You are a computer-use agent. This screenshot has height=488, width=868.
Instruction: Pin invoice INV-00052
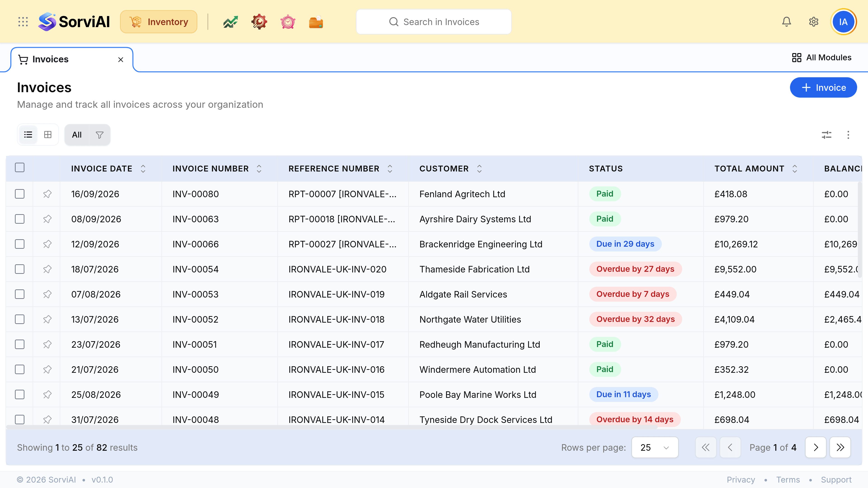[x=47, y=319]
